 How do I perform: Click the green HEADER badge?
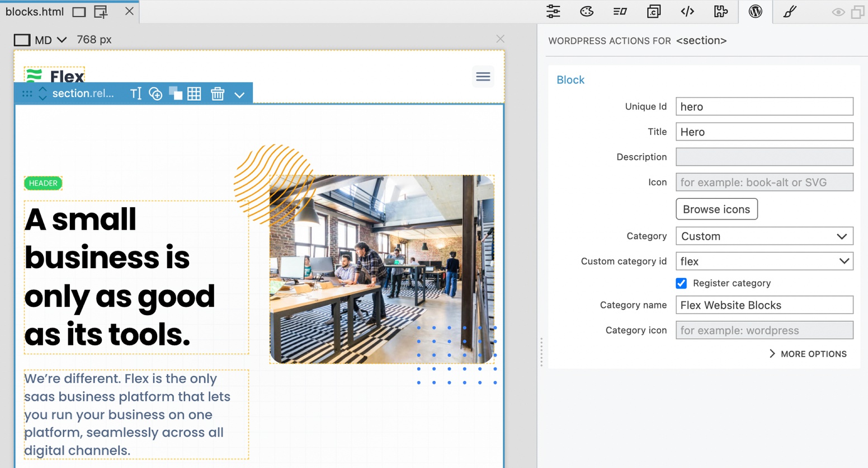[43, 183]
